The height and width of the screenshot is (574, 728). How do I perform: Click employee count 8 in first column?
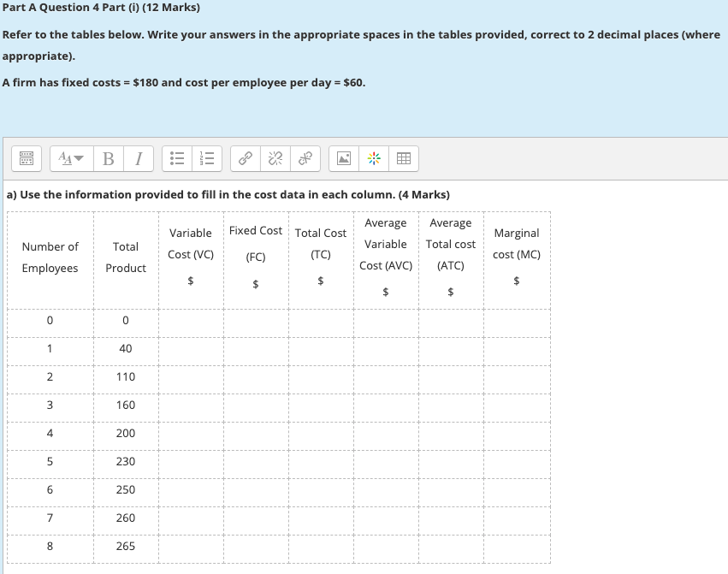pyautogui.click(x=50, y=546)
